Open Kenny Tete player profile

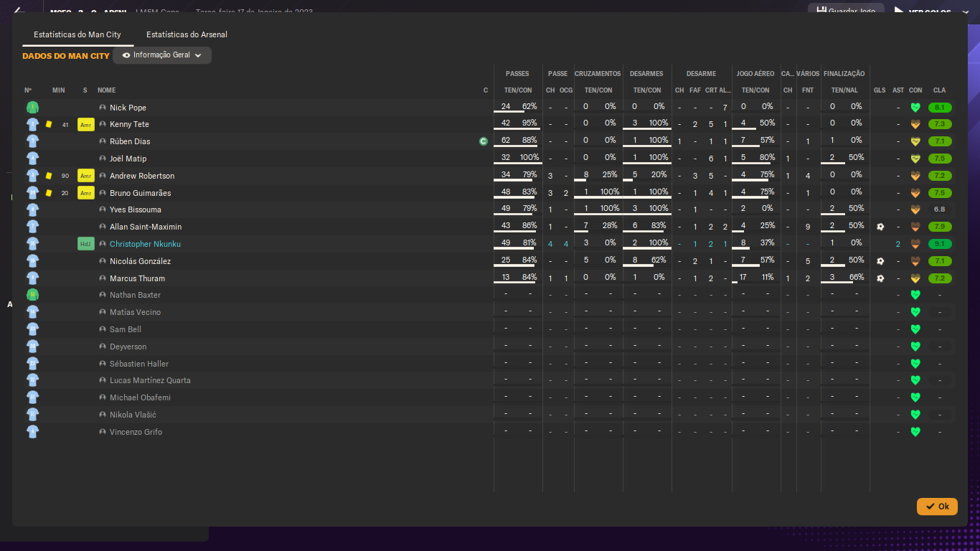click(x=129, y=124)
